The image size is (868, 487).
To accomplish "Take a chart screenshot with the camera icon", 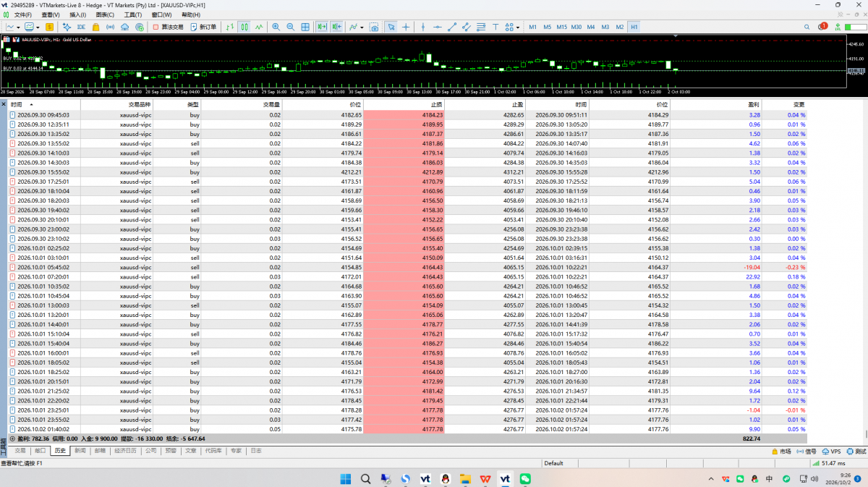I will [x=374, y=27].
